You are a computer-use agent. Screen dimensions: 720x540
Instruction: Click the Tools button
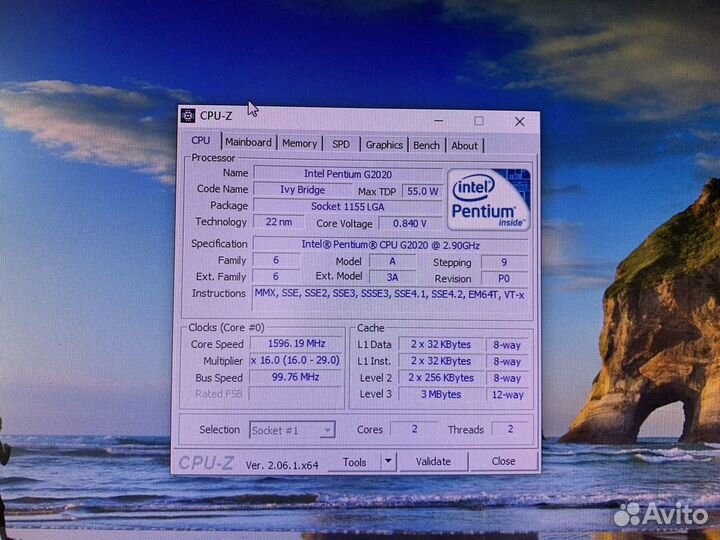[x=354, y=462]
